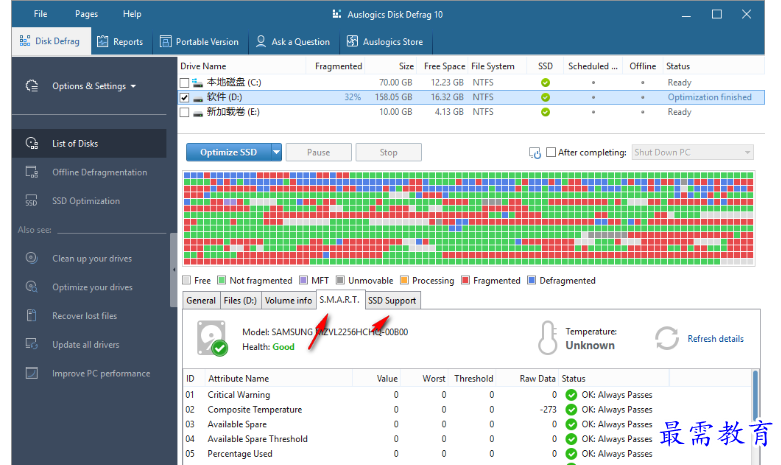The height and width of the screenshot is (465, 781).
Task: Click the Auslogics app logo in title bar
Action: (337, 14)
